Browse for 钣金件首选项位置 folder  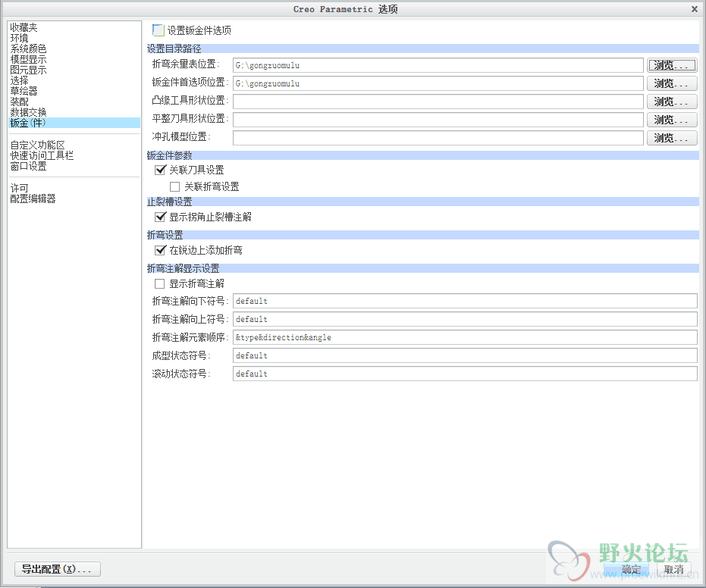pos(672,83)
